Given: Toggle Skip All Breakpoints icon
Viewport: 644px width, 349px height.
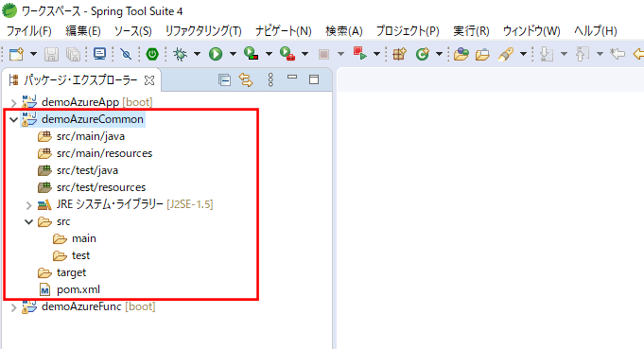Looking at the screenshot, I should pyautogui.click(x=126, y=54).
